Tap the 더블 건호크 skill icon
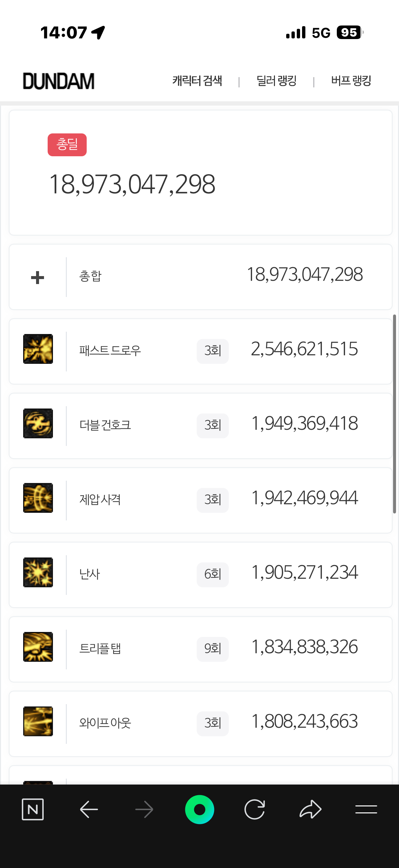 38,423
